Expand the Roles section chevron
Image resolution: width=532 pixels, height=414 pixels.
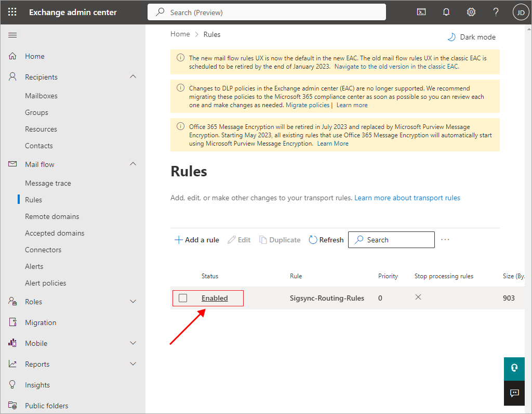click(x=133, y=301)
